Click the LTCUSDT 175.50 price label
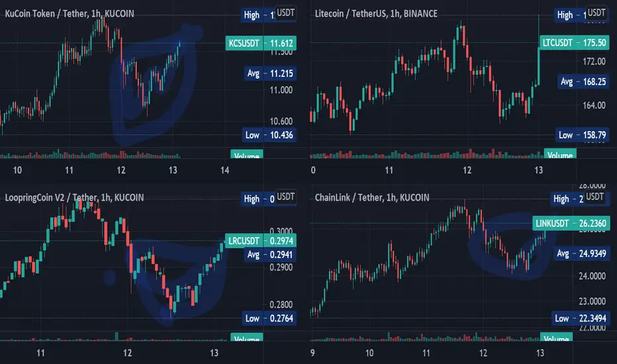This screenshot has height=364, width=617. click(574, 42)
